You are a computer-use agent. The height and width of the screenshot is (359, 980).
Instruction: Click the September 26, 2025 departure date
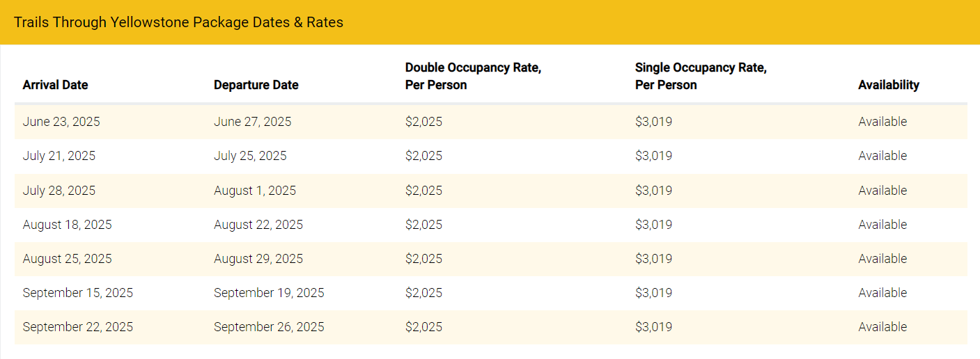coord(269,327)
